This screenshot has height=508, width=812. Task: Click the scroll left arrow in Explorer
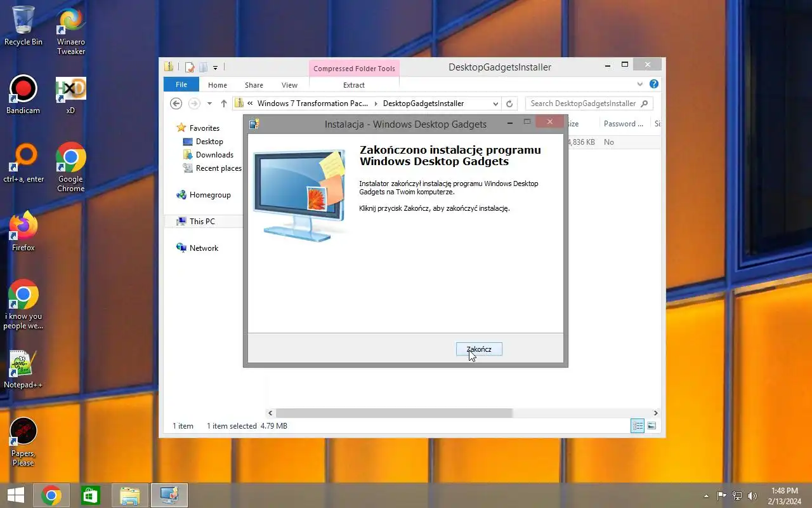point(270,413)
